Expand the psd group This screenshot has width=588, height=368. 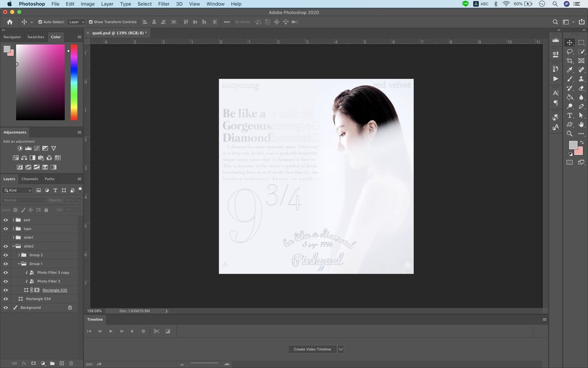[x=13, y=220]
